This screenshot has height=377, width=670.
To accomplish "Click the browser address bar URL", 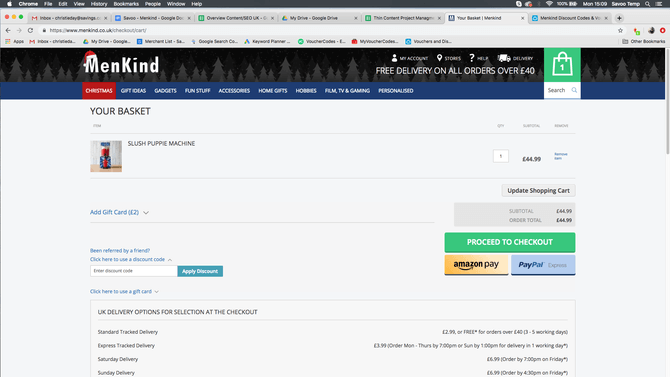I will coord(98,30).
